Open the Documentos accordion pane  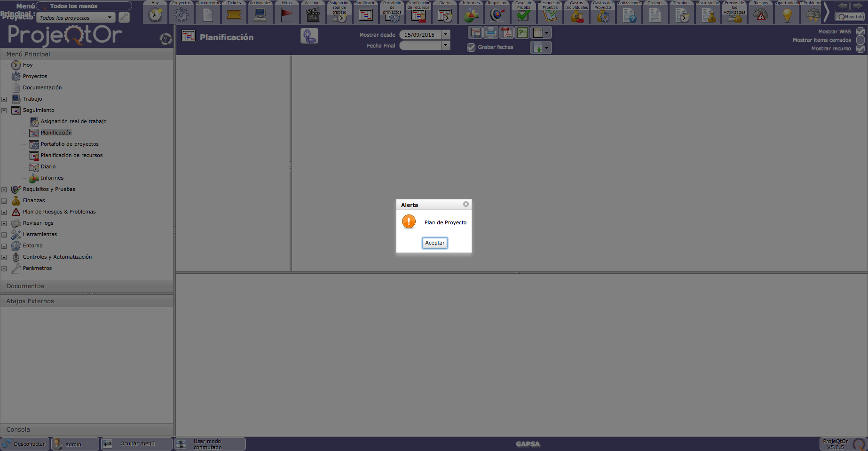[x=87, y=286]
